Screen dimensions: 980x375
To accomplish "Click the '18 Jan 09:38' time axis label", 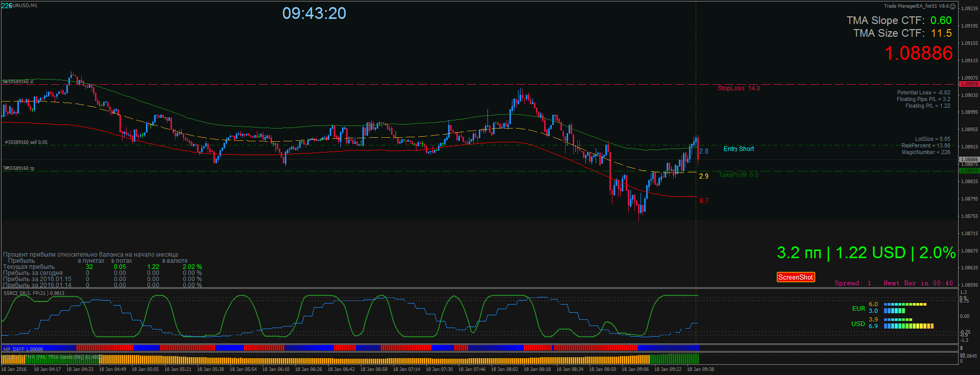I will click(x=700, y=369).
